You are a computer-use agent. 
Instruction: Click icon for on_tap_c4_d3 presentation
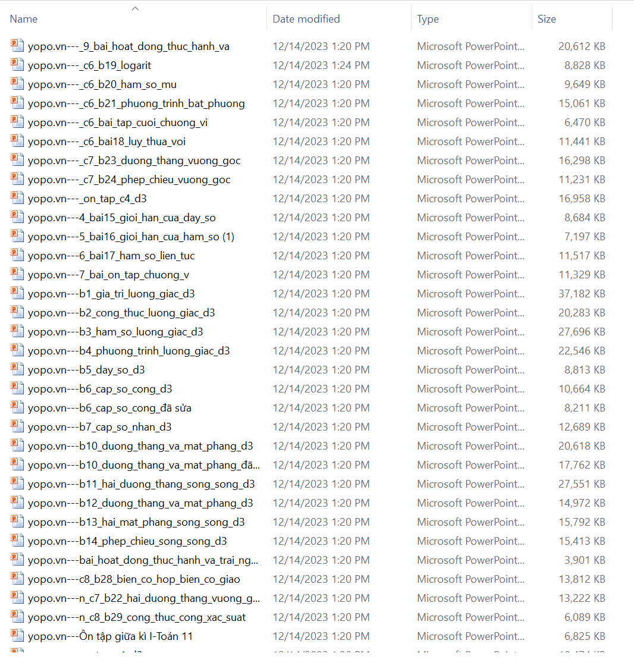(17, 199)
